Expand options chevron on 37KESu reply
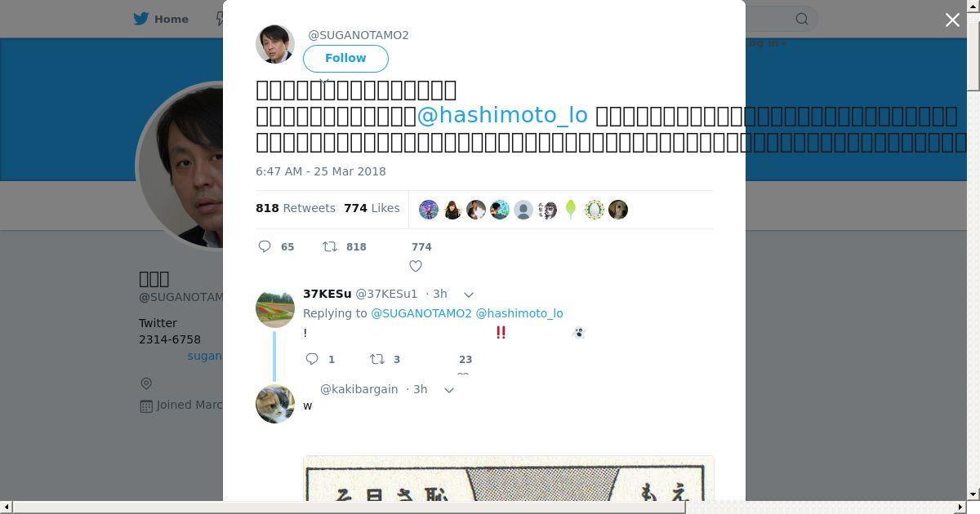 (x=469, y=295)
